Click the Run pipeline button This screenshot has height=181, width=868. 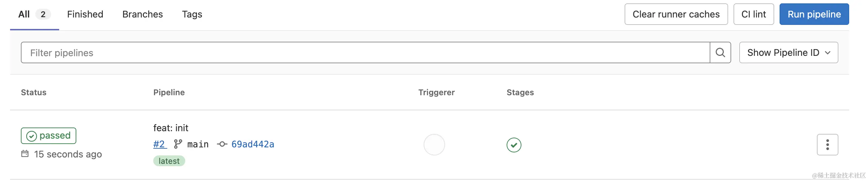[814, 14]
